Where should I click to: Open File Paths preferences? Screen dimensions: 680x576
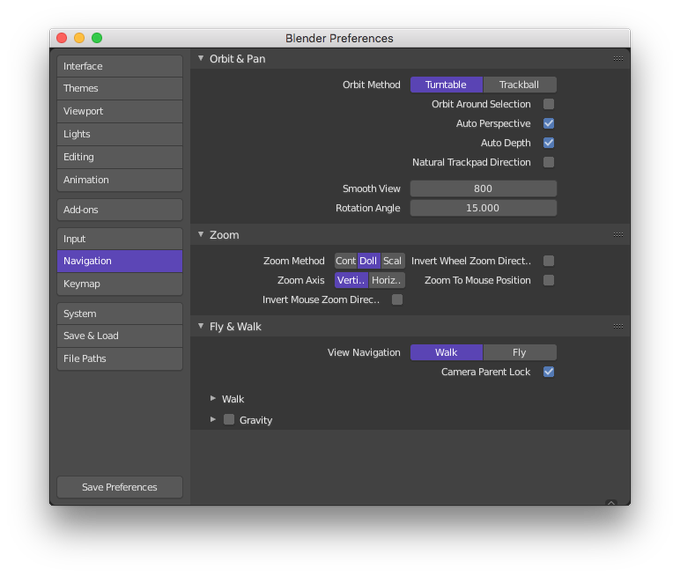tap(120, 359)
